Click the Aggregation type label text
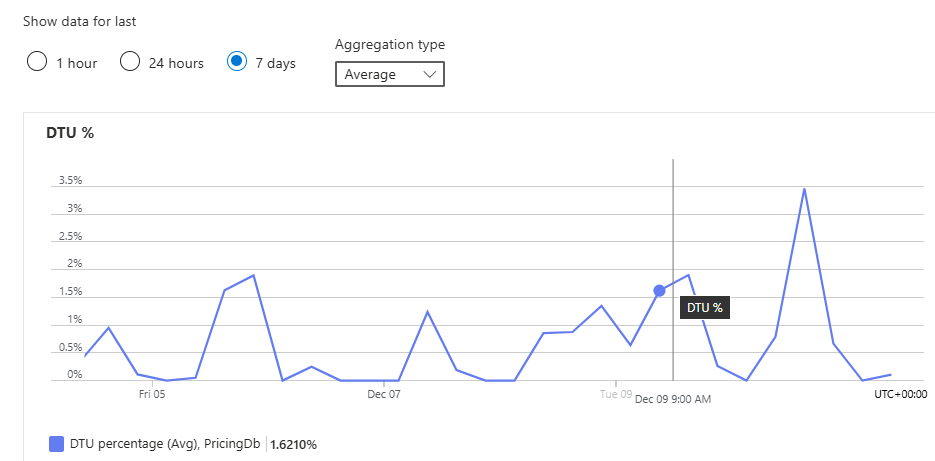 pyautogui.click(x=390, y=45)
